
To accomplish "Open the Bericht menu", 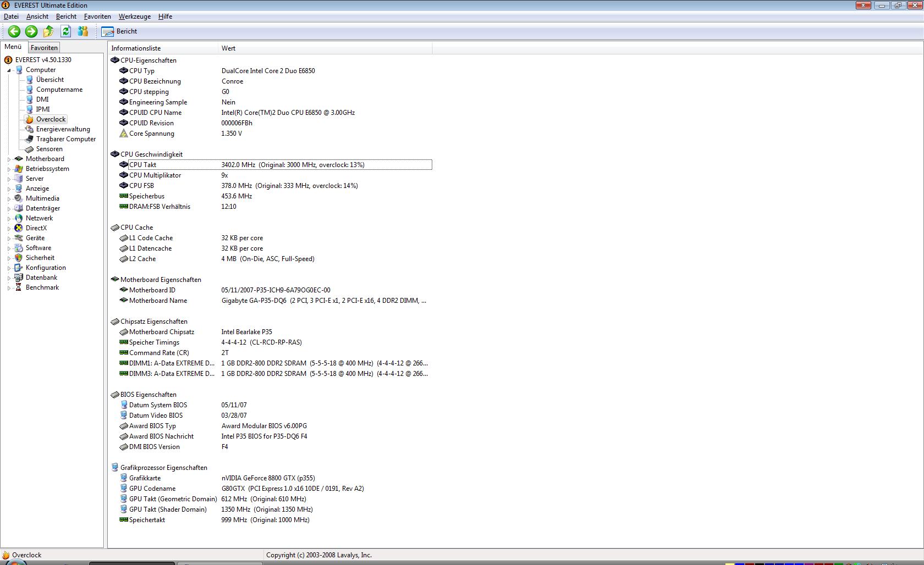I will click(66, 16).
